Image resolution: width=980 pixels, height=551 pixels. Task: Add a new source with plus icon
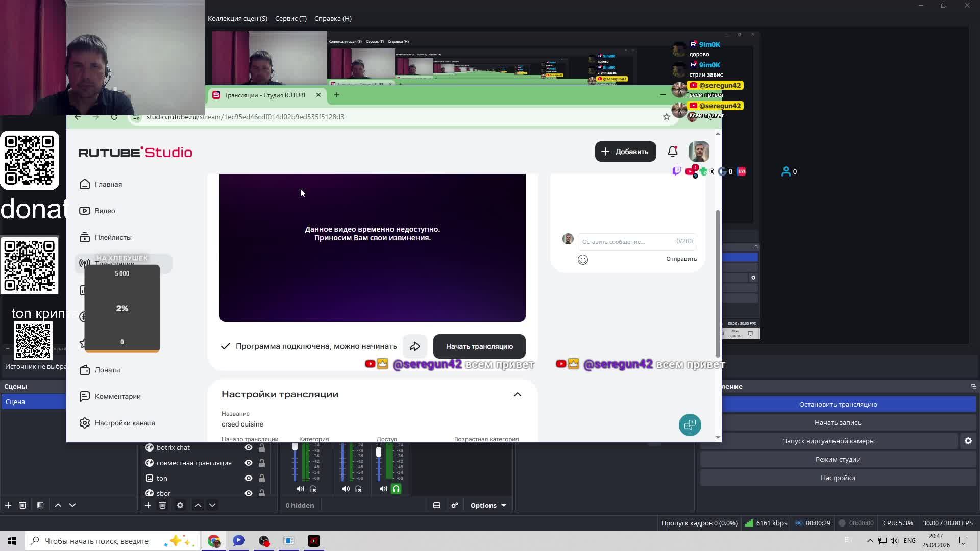point(148,505)
